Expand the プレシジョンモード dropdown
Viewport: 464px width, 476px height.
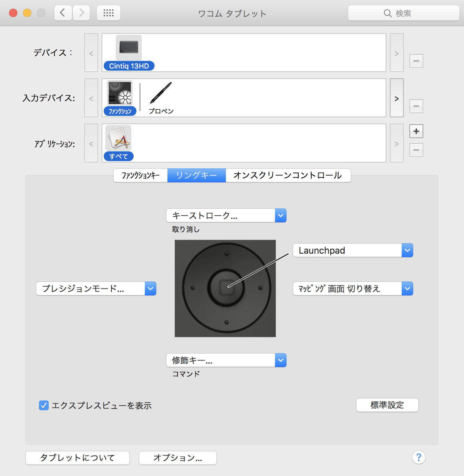tap(96, 288)
